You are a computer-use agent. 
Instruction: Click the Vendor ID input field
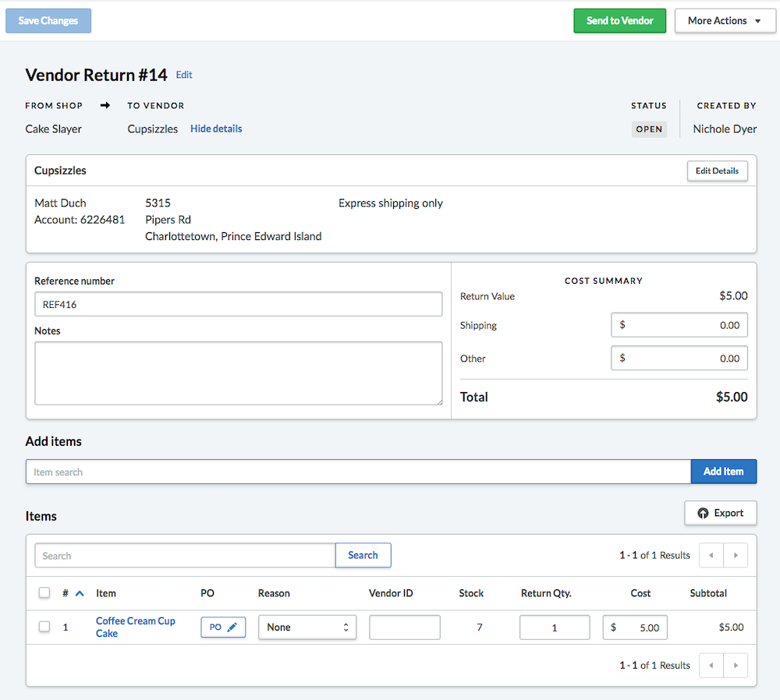pos(404,627)
